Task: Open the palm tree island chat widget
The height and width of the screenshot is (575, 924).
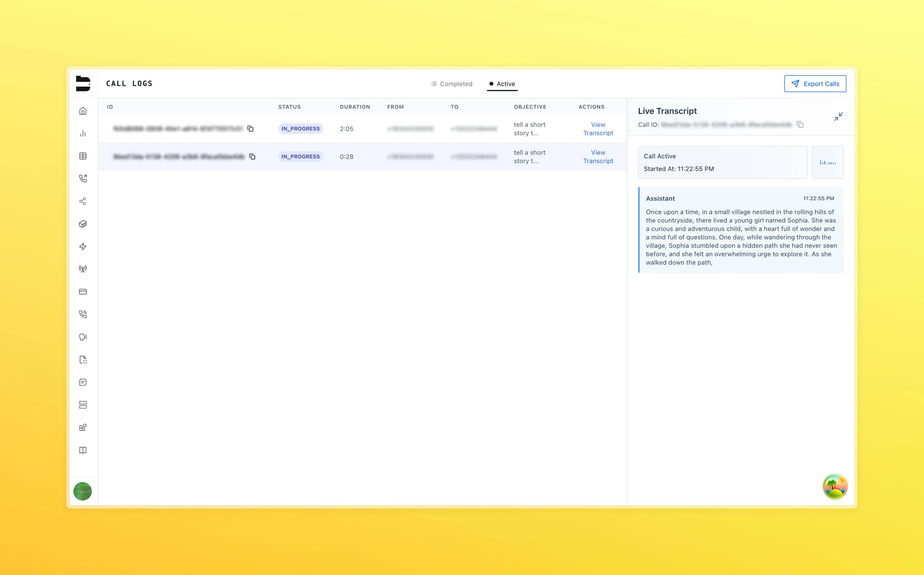Action: coord(835,486)
